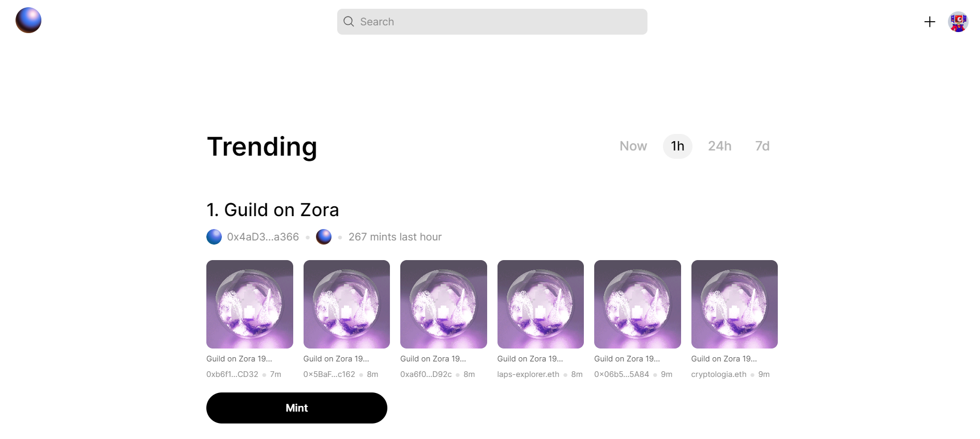Click the 0x06b5...5A84 minter address
980x439 pixels.
coord(621,374)
